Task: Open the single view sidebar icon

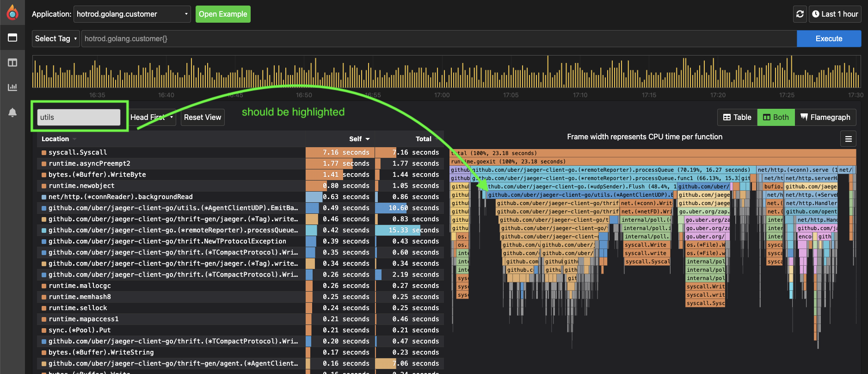Action: [x=12, y=37]
